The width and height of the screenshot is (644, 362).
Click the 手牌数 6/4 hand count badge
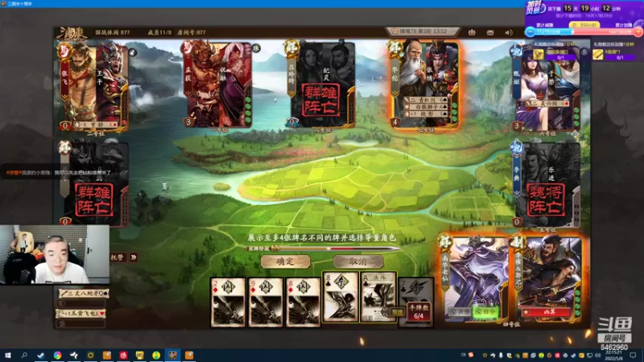point(419,311)
